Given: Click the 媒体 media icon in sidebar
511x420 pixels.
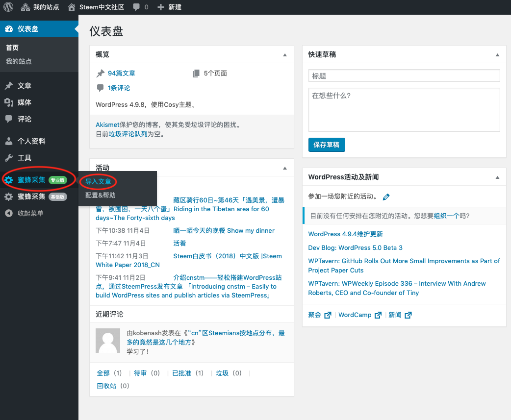Looking at the screenshot, I should (9, 102).
